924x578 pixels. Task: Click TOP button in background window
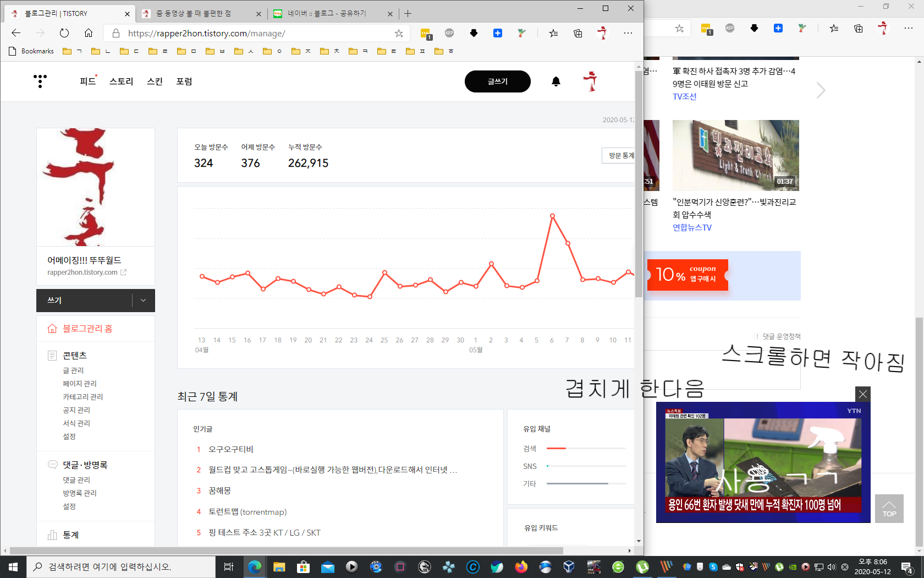[889, 509]
